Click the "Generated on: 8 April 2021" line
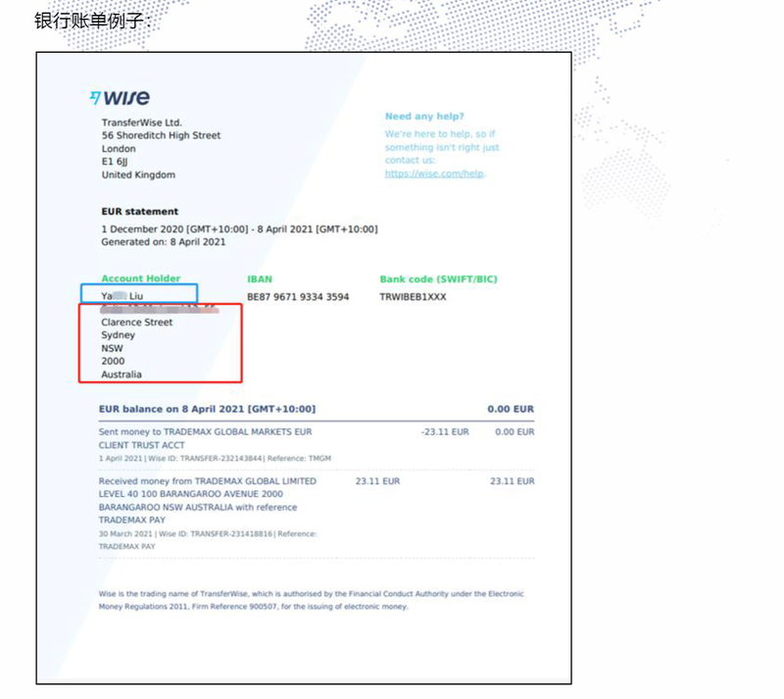 (x=163, y=242)
